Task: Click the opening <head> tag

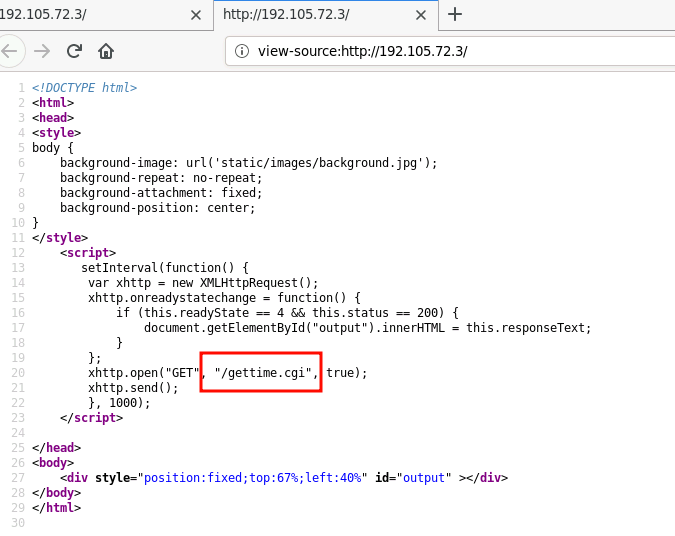Action: pos(53,118)
